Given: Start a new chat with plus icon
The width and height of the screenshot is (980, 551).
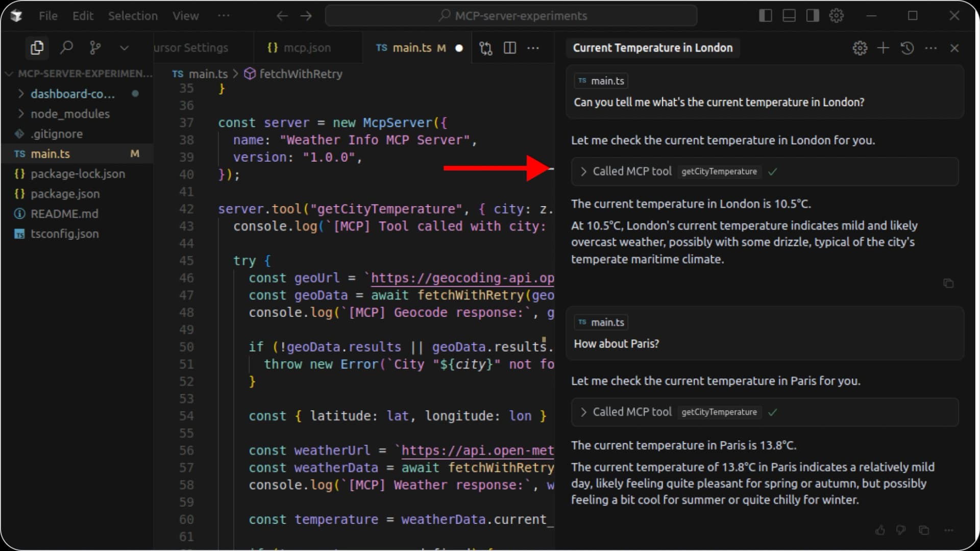Looking at the screenshot, I should click(x=883, y=48).
